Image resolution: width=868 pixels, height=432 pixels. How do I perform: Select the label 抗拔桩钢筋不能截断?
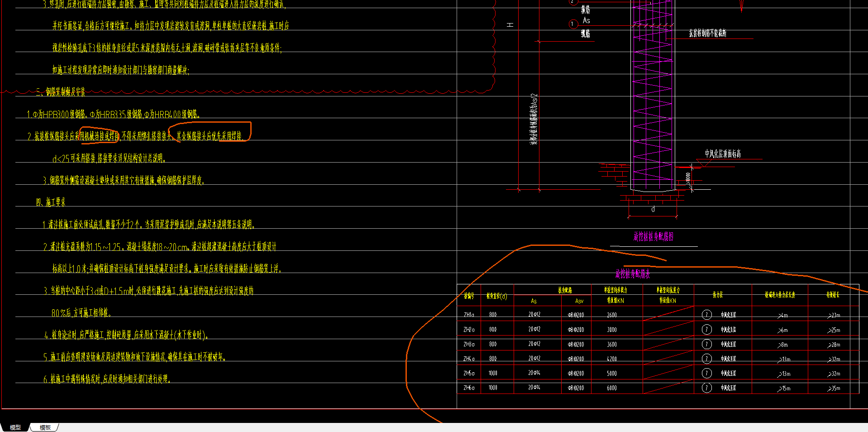tap(708, 33)
